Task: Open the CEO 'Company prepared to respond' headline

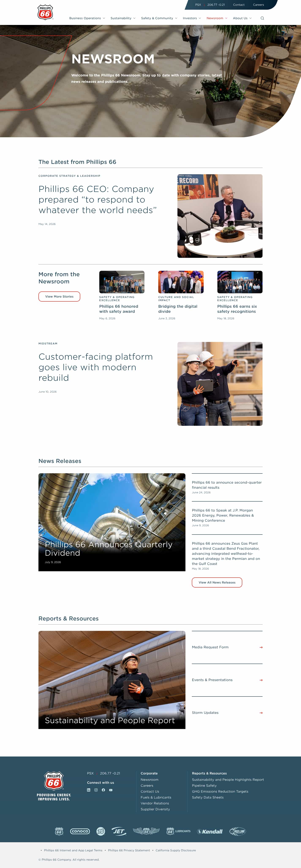Action: coord(98,200)
